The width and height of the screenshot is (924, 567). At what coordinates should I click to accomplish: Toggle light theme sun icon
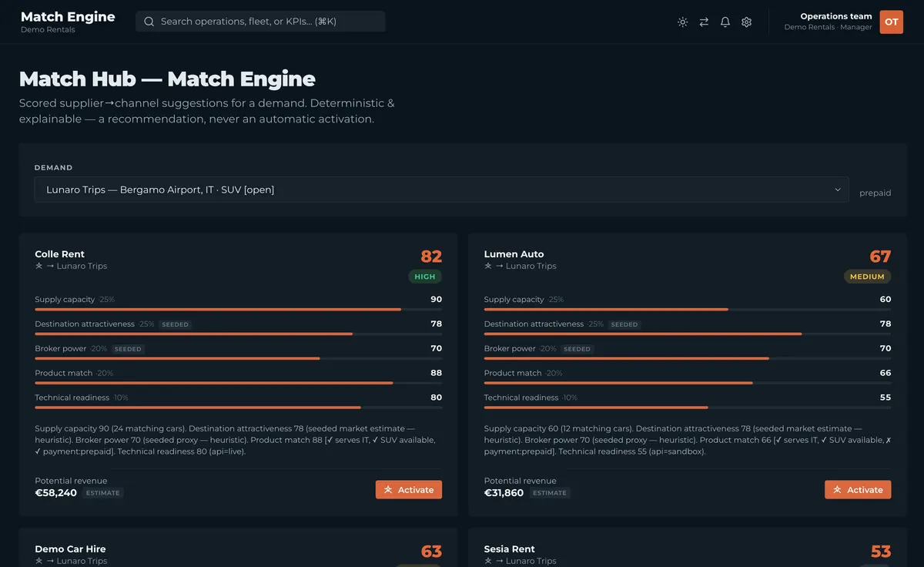[x=682, y=22]
